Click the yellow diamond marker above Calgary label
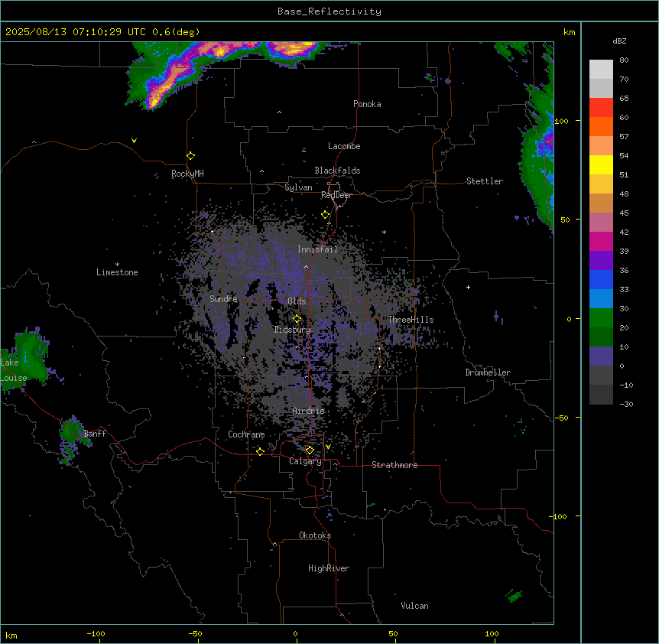 [310, 450]
